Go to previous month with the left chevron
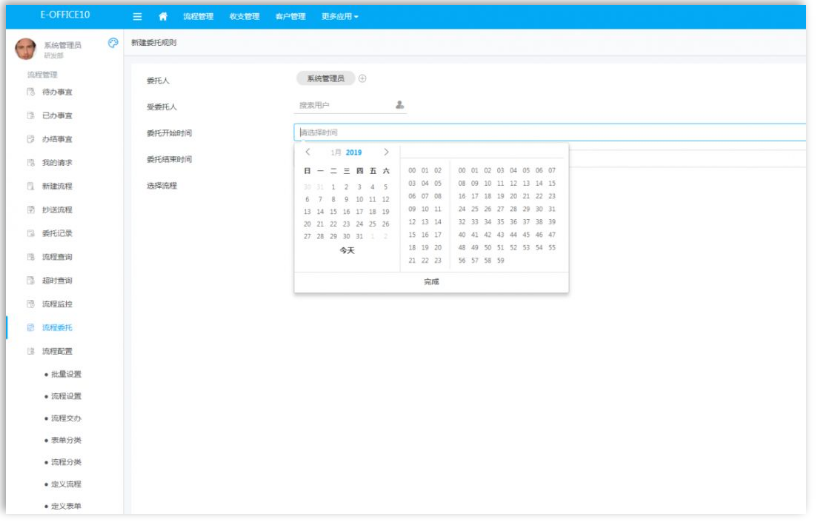 point(308,152)
